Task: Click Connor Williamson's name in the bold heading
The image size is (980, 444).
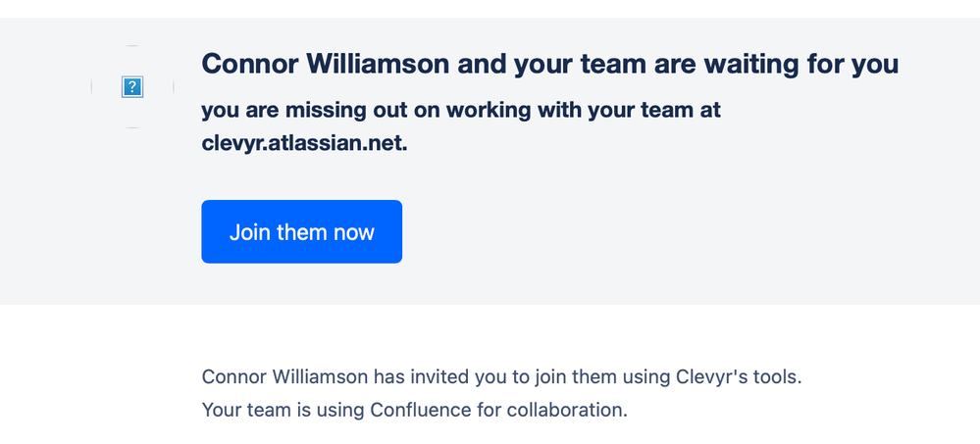Action: [326, 64]
